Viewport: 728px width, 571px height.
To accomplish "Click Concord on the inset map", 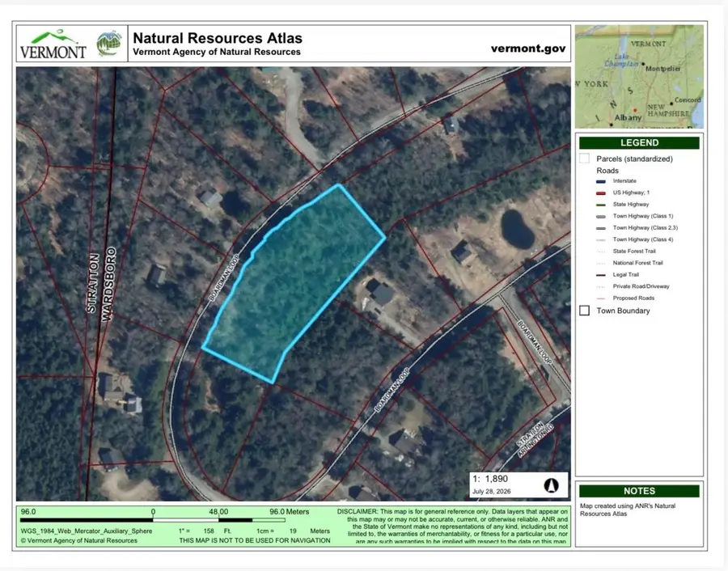I will tap(688, 99).
